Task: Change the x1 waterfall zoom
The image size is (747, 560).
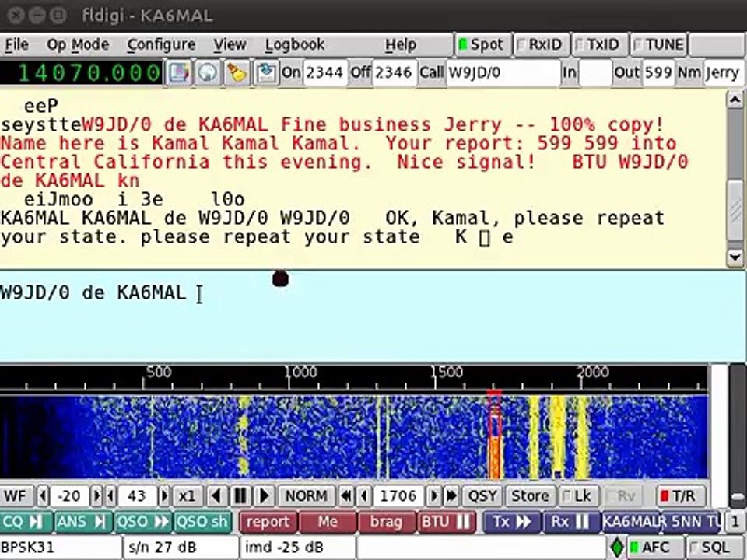Action: (188, 496)
